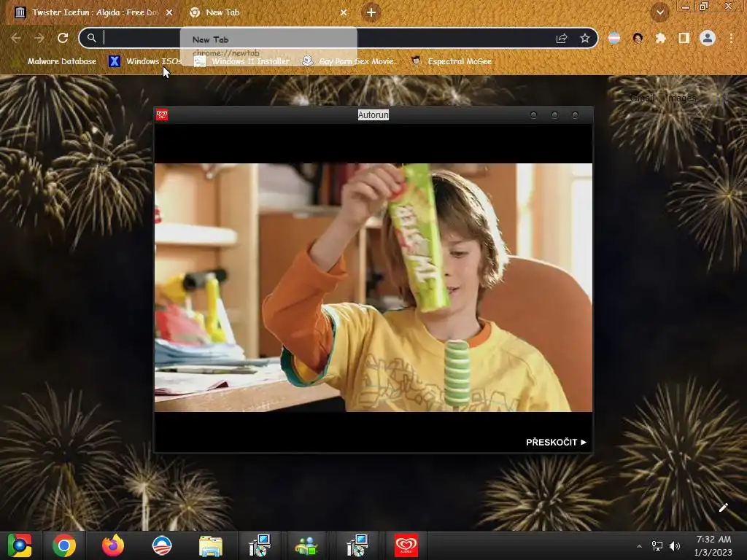Viewport: 747px width, 560px height.
Task: Open the Malware Database bookmark
Action: (56, 61)
